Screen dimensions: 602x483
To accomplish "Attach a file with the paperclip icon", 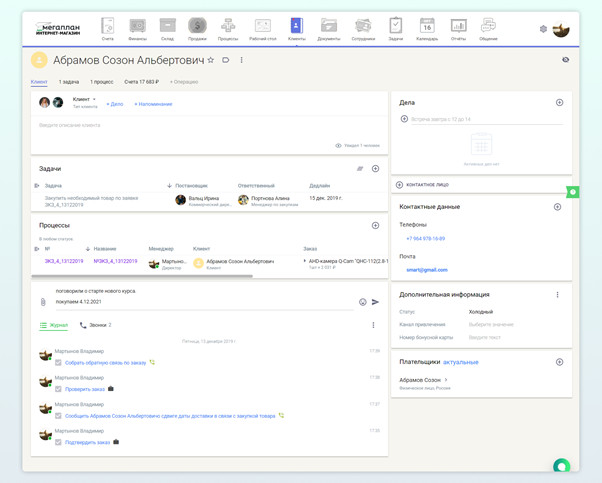I will click(43, 302).
